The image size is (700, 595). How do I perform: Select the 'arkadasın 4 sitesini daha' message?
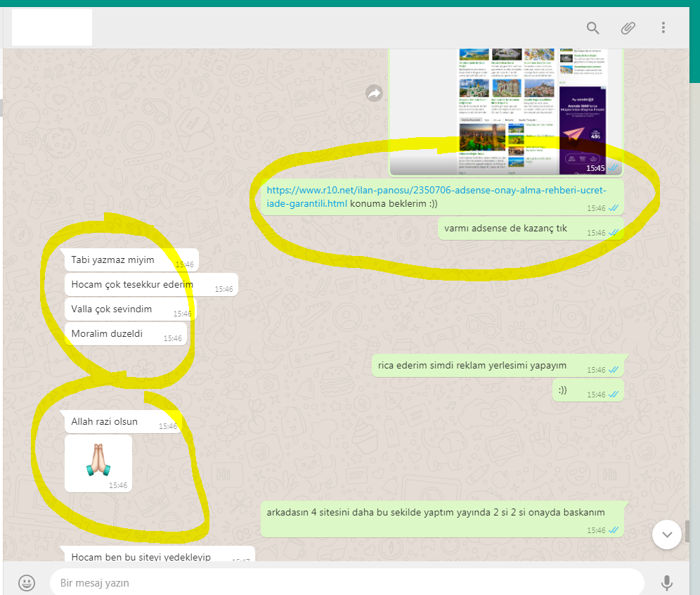click(x=442, y=519)
